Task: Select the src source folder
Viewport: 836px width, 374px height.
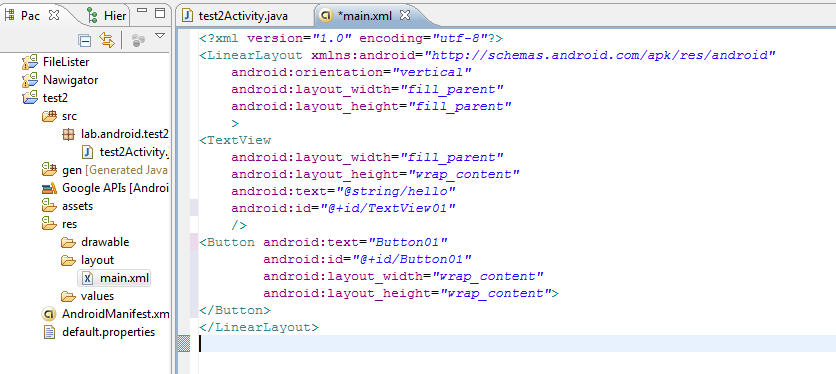Action: click(69, 116)
